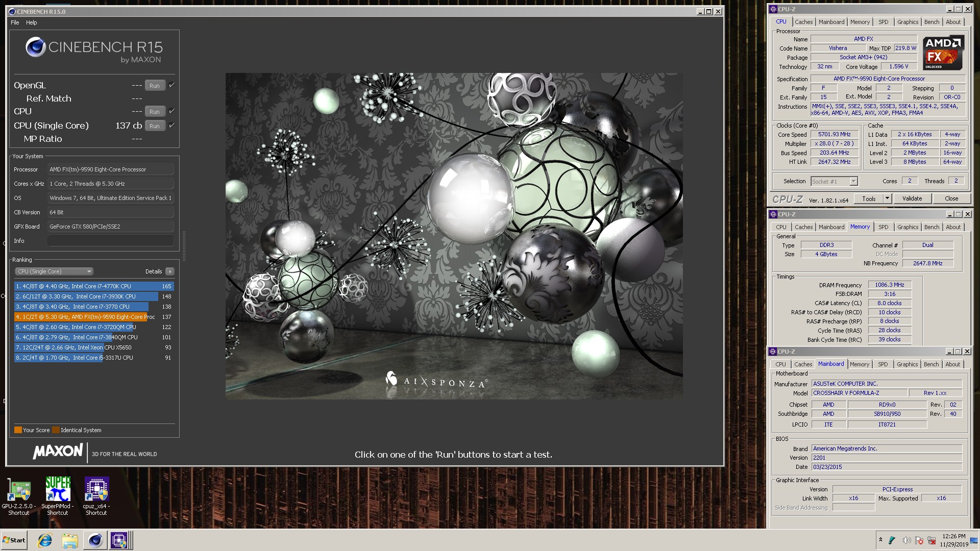This screenshot has height=551, width=980.
Task: Open SuperPiMod desktop shortcut
Action: click(x=58, y=496)
